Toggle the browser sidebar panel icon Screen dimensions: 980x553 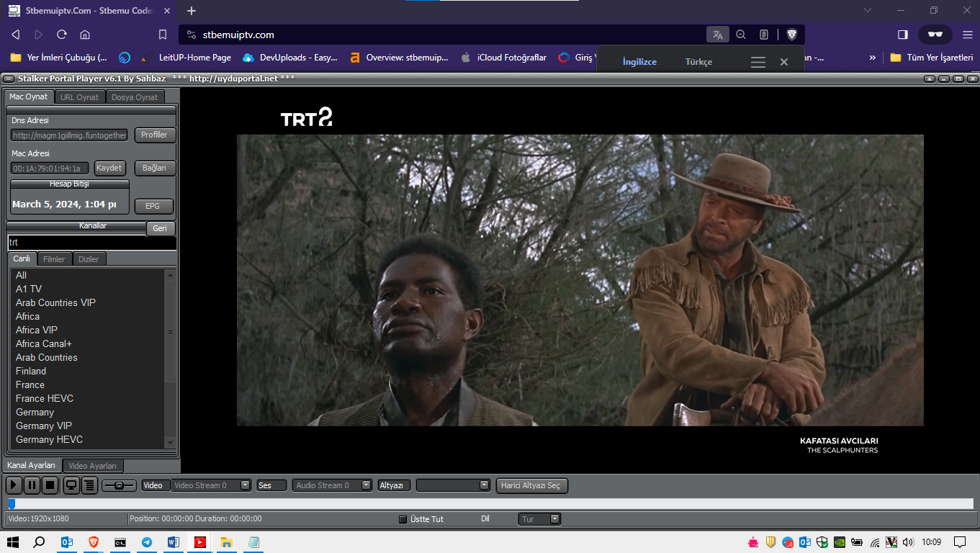[903, 35]
